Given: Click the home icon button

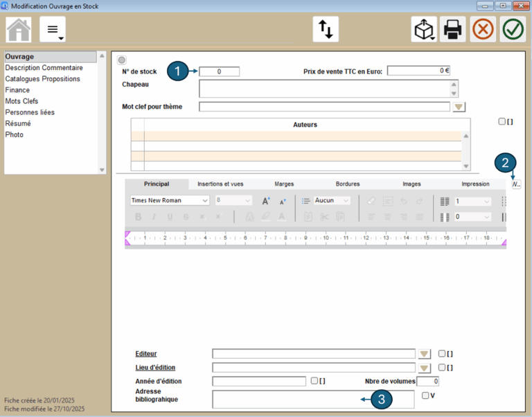Looking at the screenshot, I should pos(19,30).
